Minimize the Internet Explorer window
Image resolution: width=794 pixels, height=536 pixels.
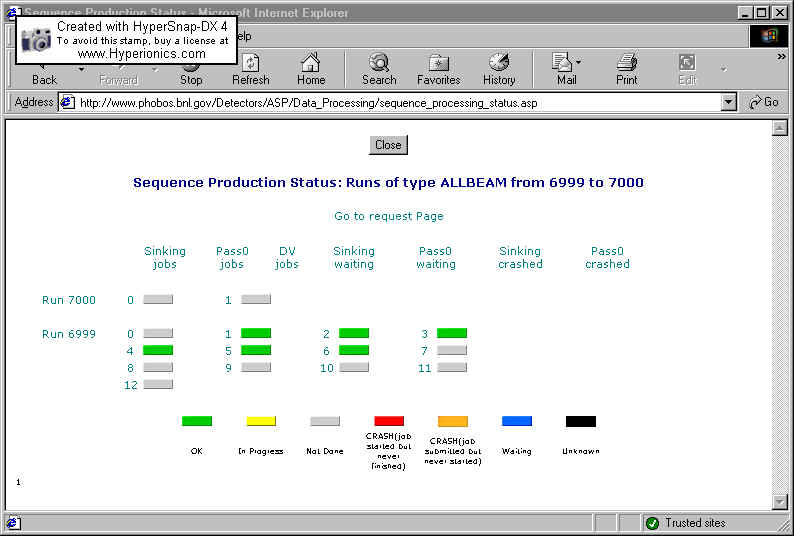point(745,13)
